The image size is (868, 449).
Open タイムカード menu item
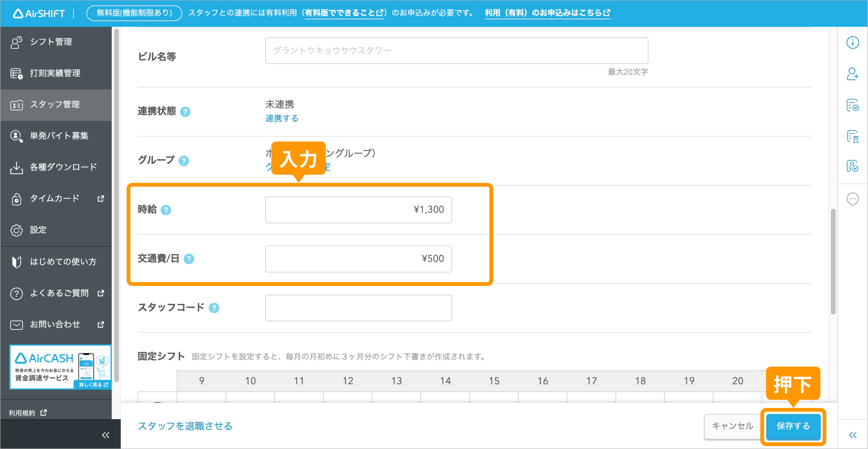point(56,199)
